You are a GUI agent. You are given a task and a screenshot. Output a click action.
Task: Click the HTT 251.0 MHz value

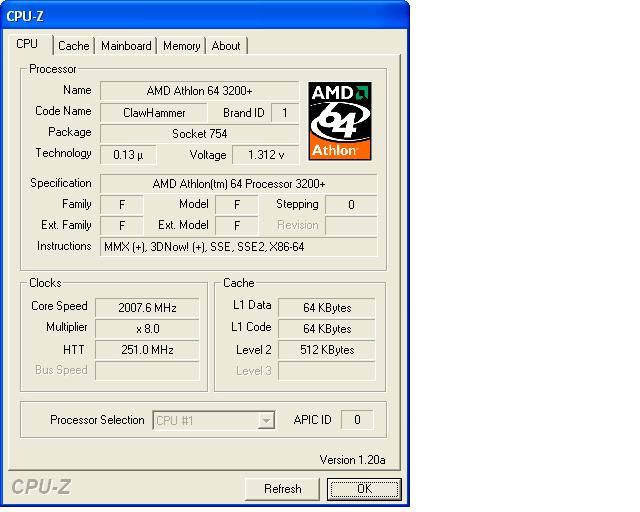point(147,349)
